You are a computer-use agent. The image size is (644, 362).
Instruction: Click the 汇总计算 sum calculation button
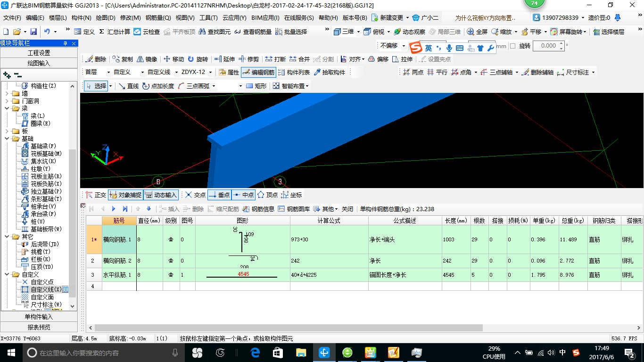click(114, 32)
